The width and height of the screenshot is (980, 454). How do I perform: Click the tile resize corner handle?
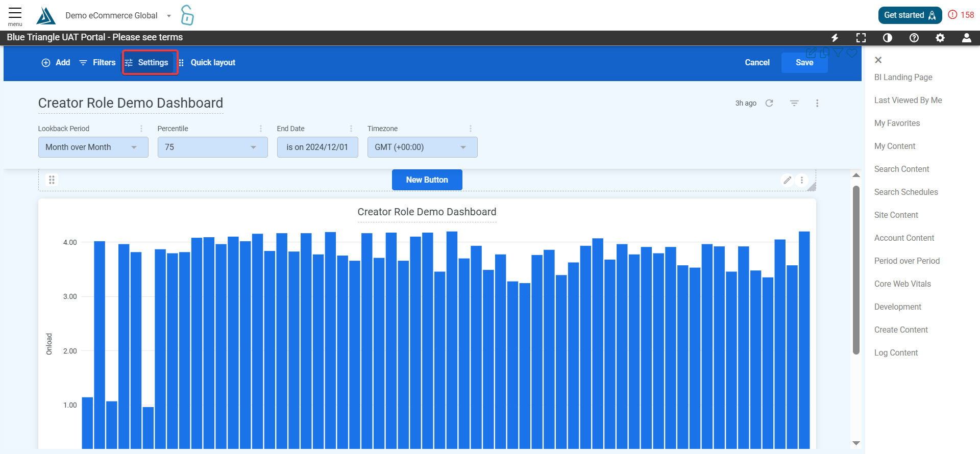coord(812,187)
